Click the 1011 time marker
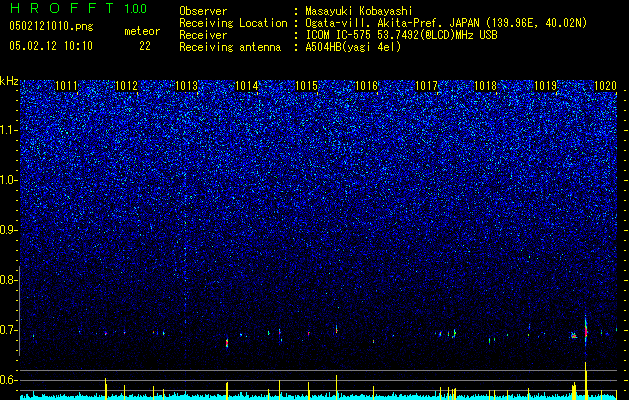Viewport: 629px width, 400px height. click(66, 85)
